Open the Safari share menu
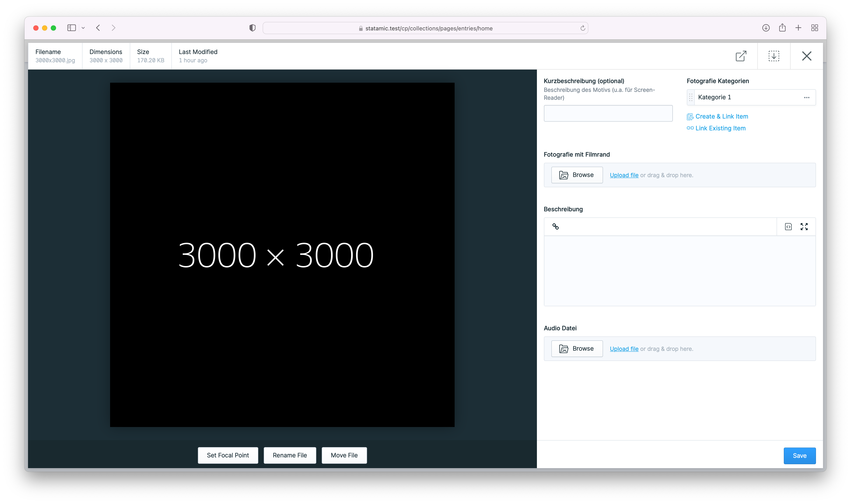 [782, 28]
